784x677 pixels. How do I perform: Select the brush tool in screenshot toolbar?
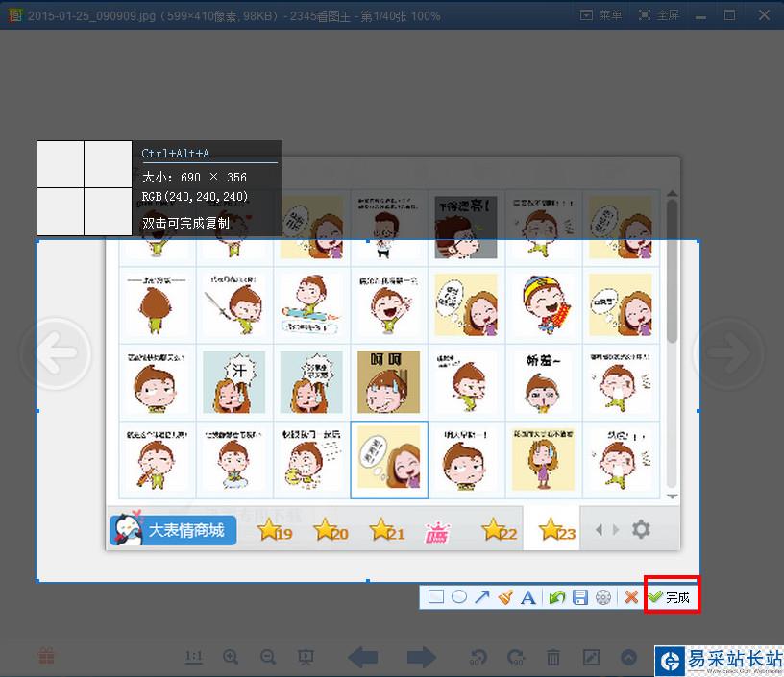tap(505, 596)
